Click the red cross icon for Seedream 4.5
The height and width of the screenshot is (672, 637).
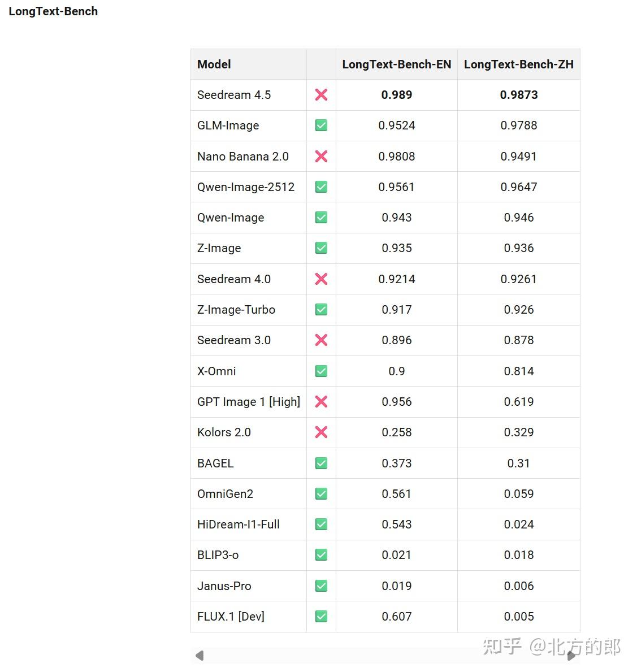321,95
